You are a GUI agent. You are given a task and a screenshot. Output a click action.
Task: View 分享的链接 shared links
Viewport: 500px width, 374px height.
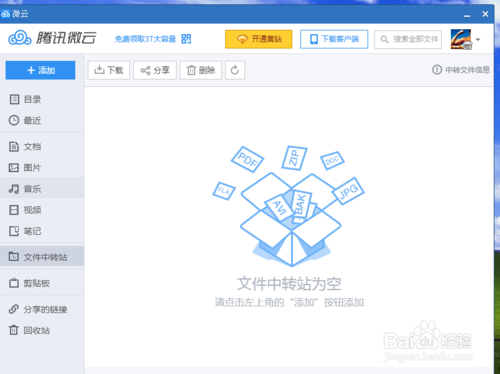click(42, 309)
